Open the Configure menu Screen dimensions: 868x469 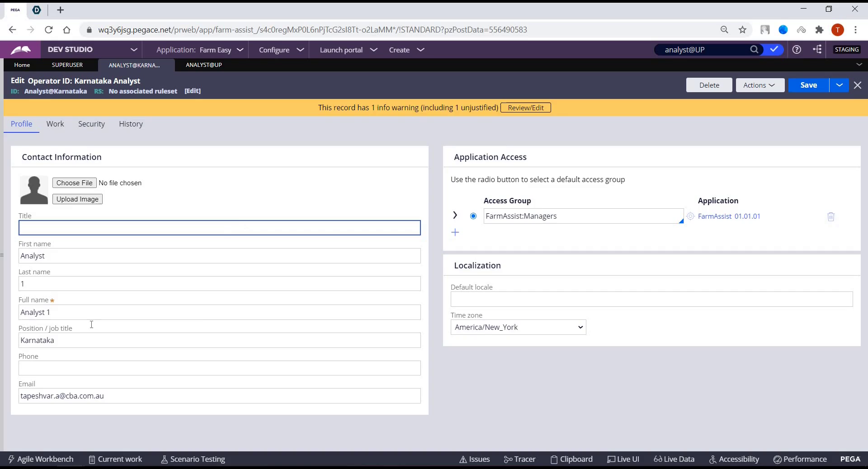point(281,50)
